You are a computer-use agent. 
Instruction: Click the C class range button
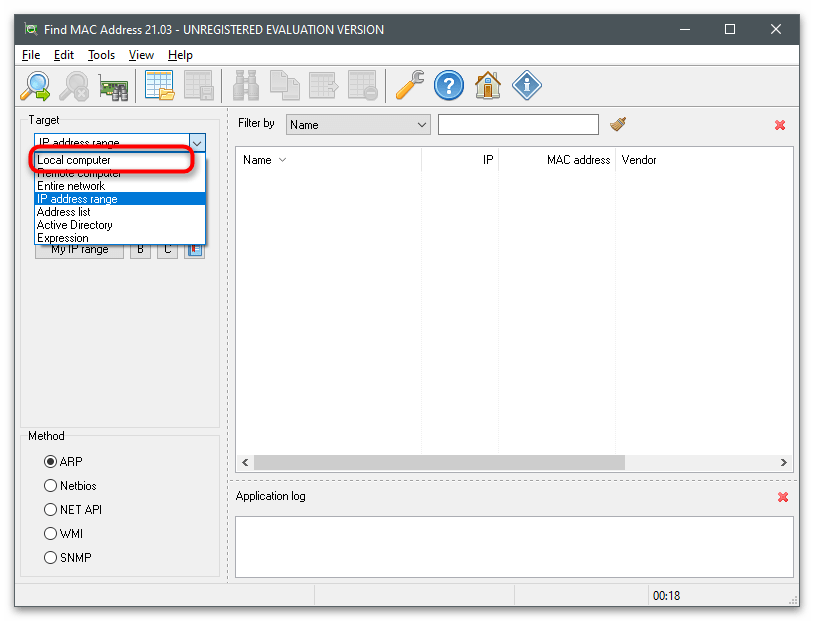coord(167,251)
